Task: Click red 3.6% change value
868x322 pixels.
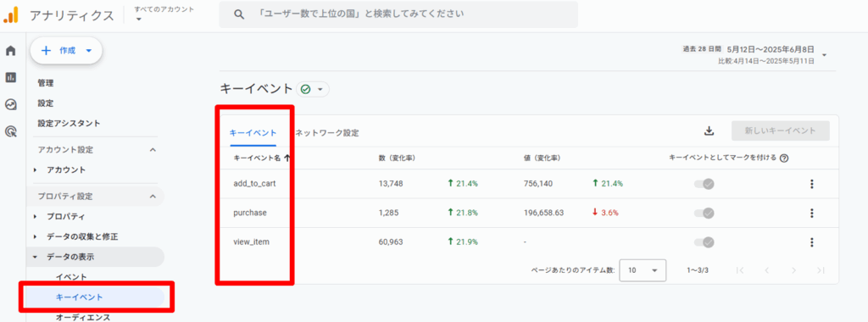Action: pyautogui.click(x=605, y=213)
